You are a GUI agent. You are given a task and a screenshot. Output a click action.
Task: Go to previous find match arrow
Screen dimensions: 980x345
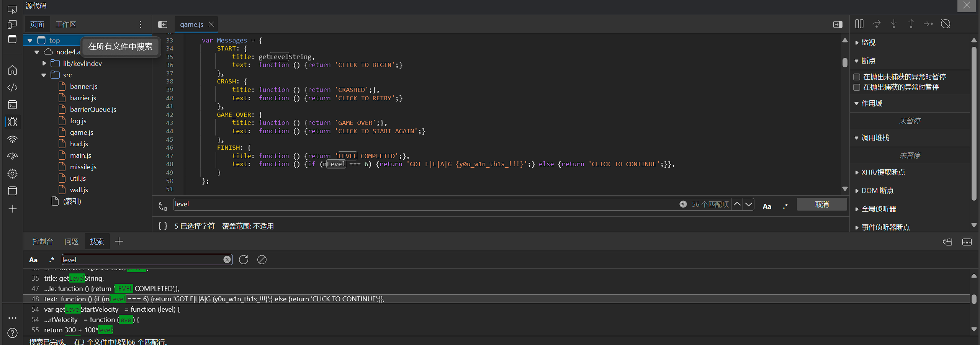click(x=737, y=204)
